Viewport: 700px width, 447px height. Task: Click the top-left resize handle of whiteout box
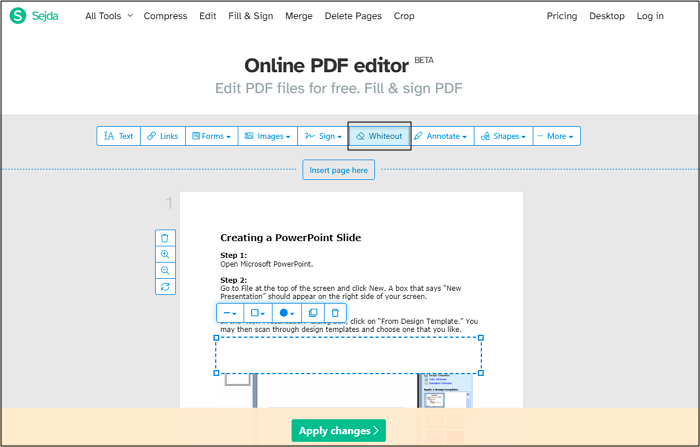coord(217,338)
